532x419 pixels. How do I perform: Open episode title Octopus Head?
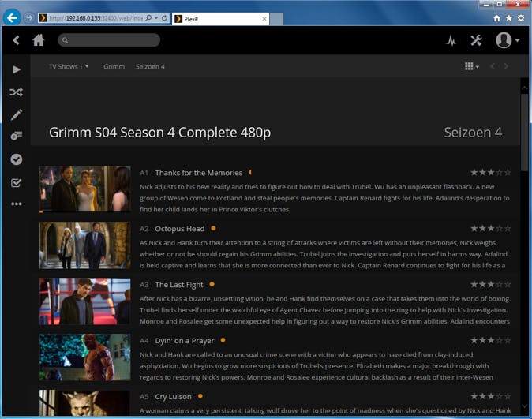point(180,229)
